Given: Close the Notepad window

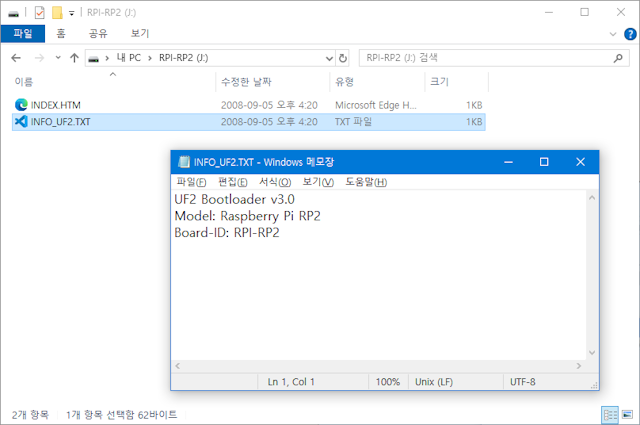Looking at the screenshot, I should (x=580, y=162).
